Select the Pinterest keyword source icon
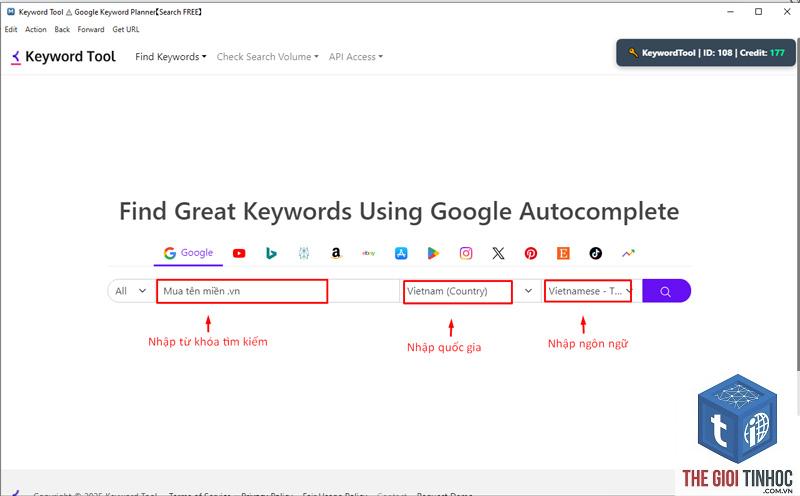Image resolution: width=800 pixels, height=496 pixels. [x=531, y=253]
